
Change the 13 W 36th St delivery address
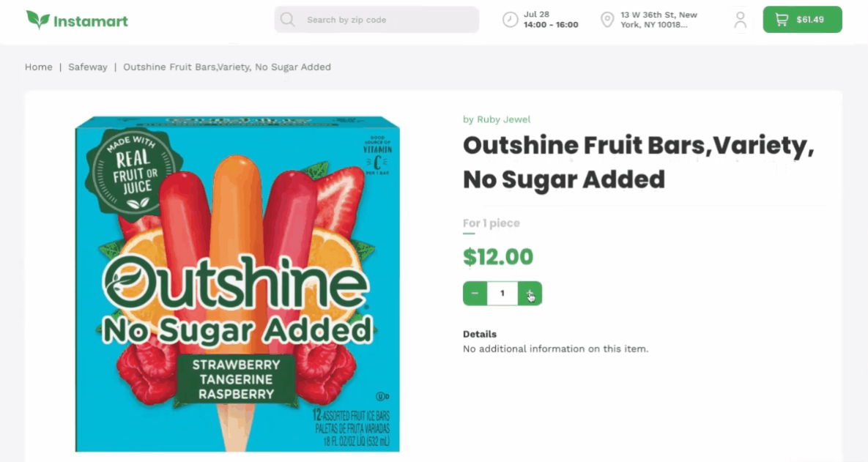[659, 19]
